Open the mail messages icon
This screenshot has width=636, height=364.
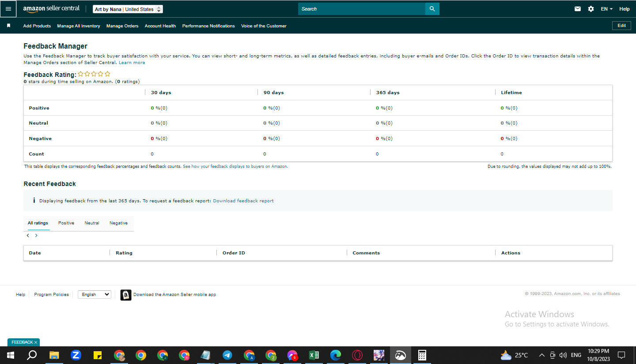578,9
